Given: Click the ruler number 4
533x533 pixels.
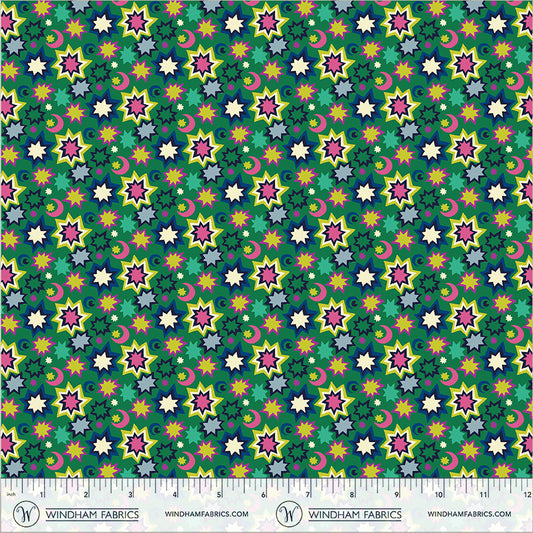Looking at the screenshot, I should pyautogui.click(x=175, y=495).
